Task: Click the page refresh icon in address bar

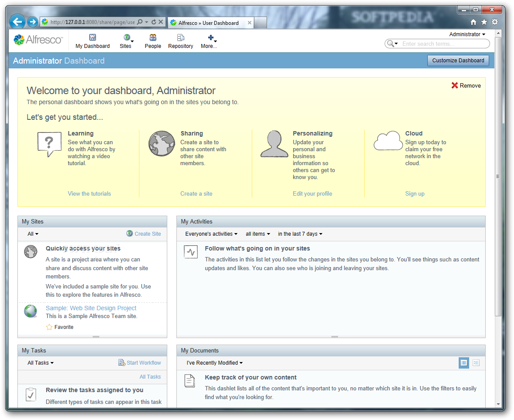Action: pos(153,22)
